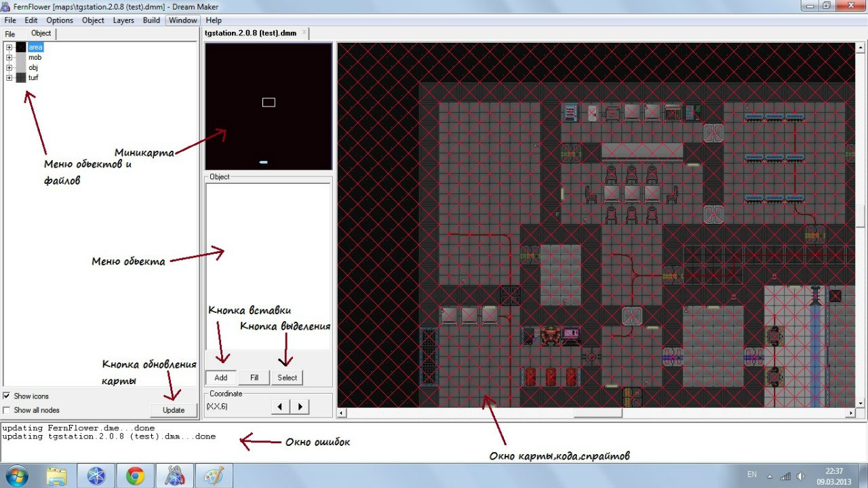Click the minimap view rectangle
The width and height of the screenshot is (868, 488).
tap(269, 102)
